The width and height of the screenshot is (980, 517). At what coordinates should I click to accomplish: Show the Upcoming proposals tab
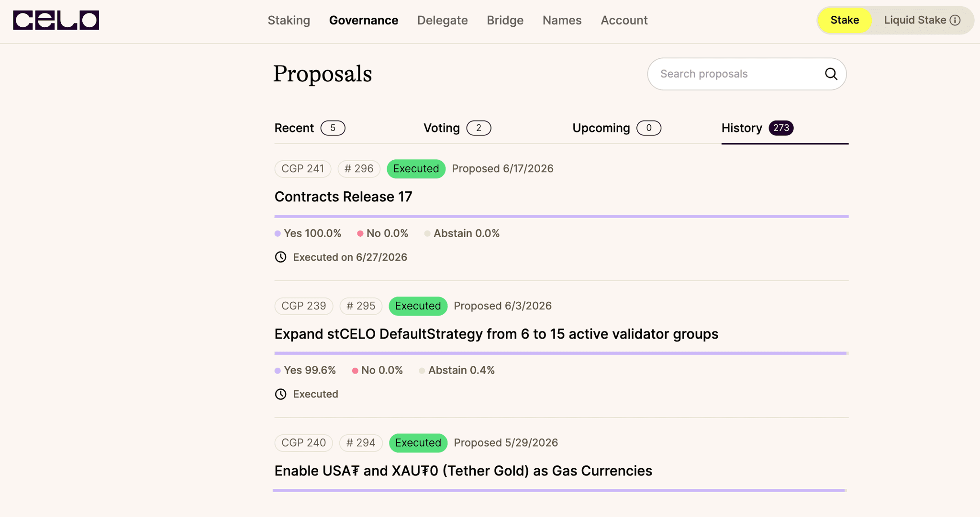pyautogui.click(x=617, y=128)
